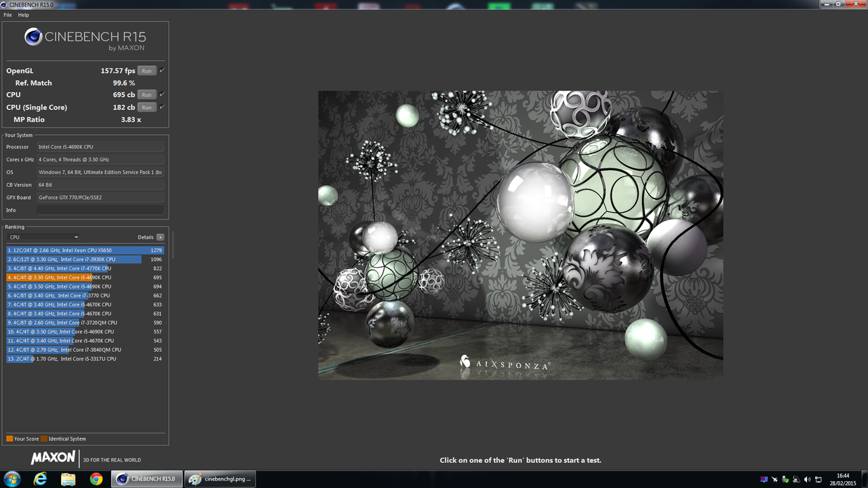This screenshot has width=868, height=488.
Task: Launch Google Chrome from taskbar
Action: pyautogui.click(x=96, y=479)
